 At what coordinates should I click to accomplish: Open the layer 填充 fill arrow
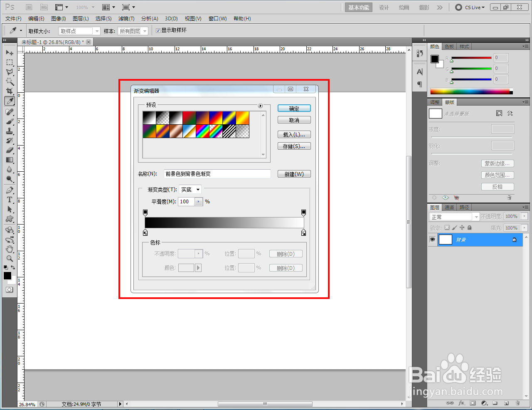pyautogui.click(x=525, y=228)
